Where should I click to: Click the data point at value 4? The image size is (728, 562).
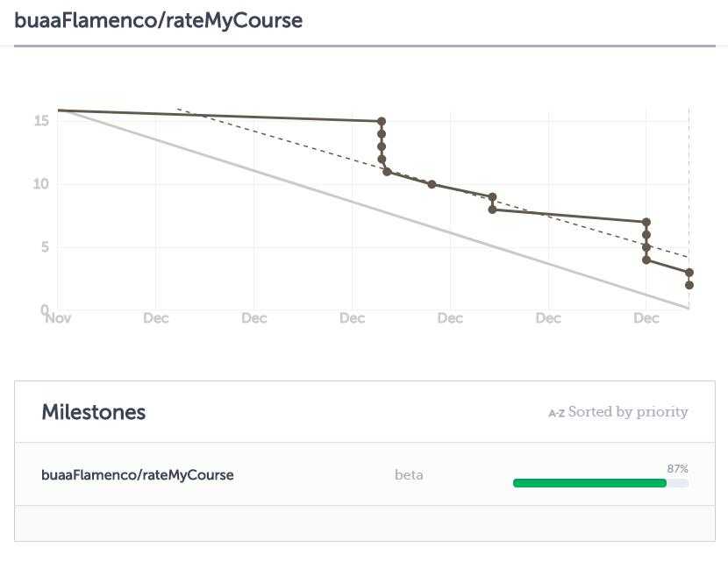coord(646,260)
